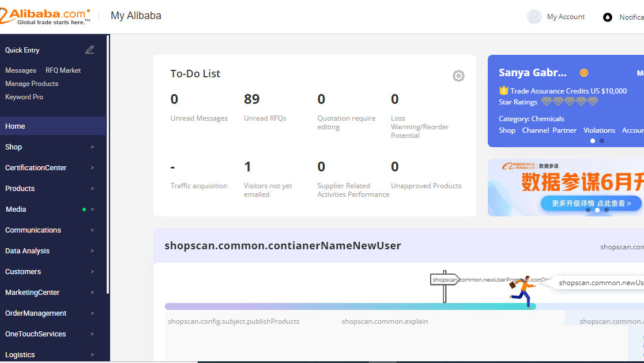Click shopscan.config.subject.publishProducts step
Screen dimensions: 644x363
click(x=234, y=321)
